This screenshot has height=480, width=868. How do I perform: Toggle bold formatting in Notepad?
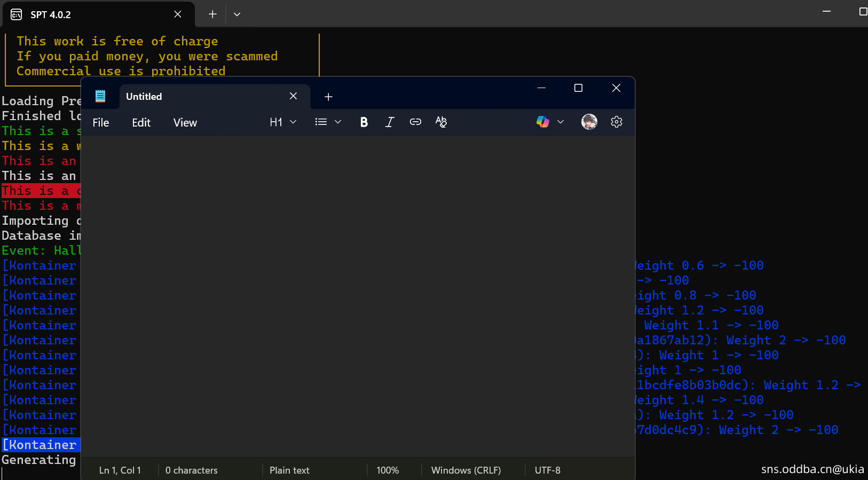click(364, 122)
